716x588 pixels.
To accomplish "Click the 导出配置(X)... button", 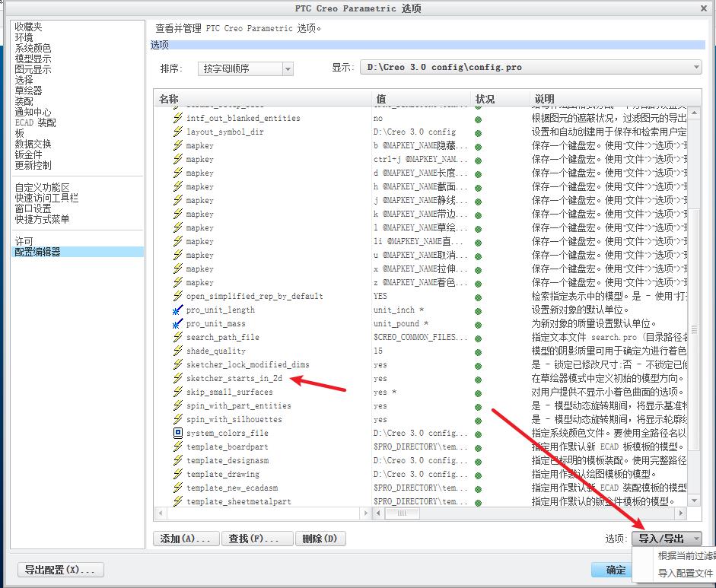I will pyautogui.click(x=61, y=570).
